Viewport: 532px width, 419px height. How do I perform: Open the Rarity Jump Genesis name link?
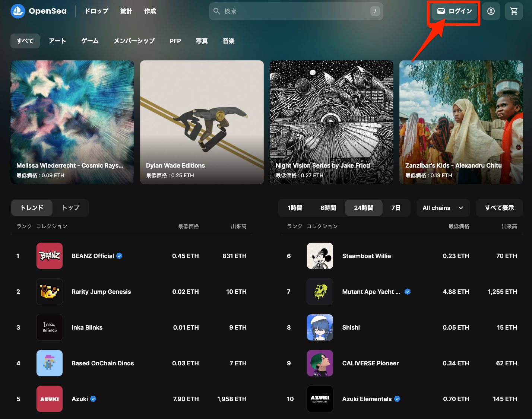101,292
